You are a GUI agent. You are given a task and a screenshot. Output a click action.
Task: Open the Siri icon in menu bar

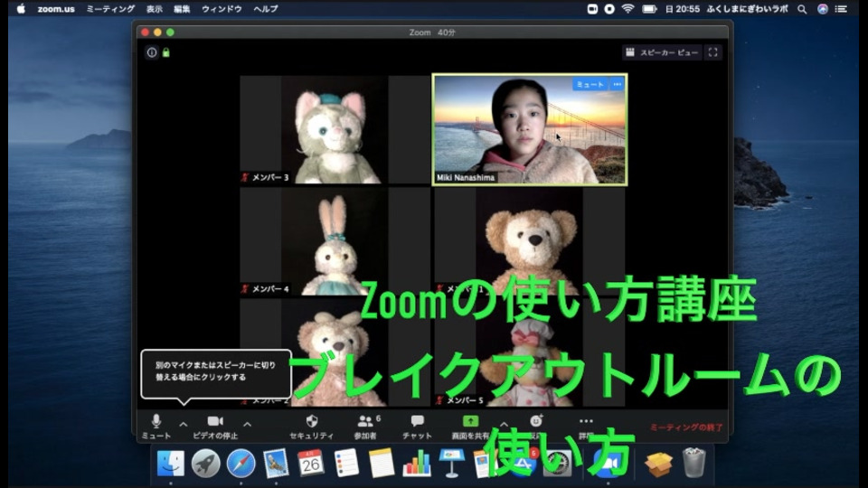coord(823,9)
